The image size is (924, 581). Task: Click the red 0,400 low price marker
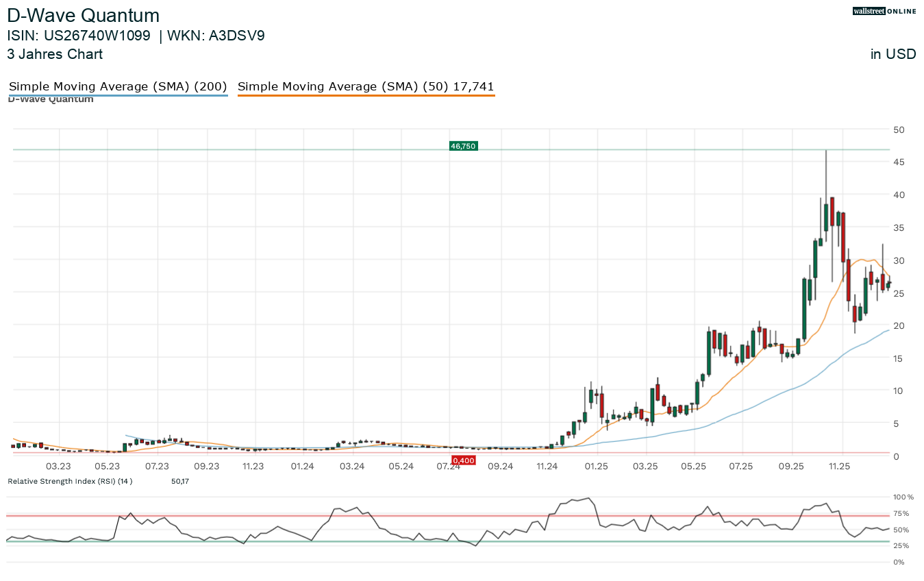coord(464,460)
